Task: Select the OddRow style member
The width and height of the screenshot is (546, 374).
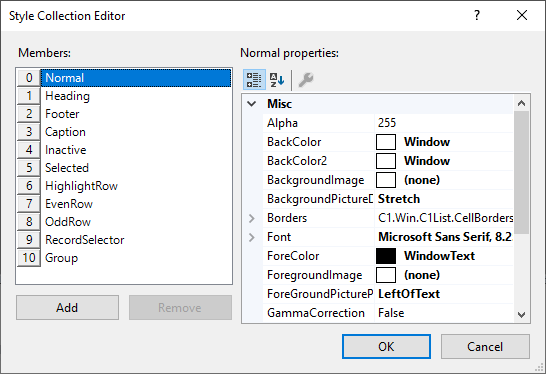Action: click(136, 222)
